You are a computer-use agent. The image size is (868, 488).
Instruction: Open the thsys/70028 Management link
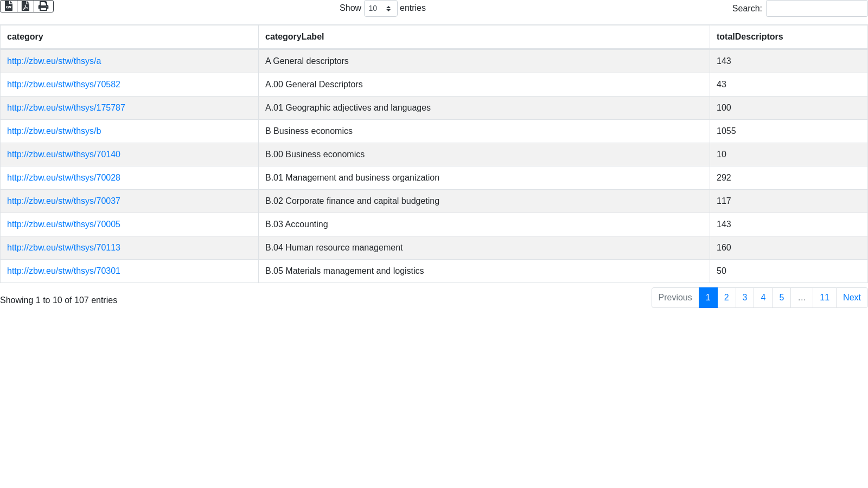(x=63, y=178)
